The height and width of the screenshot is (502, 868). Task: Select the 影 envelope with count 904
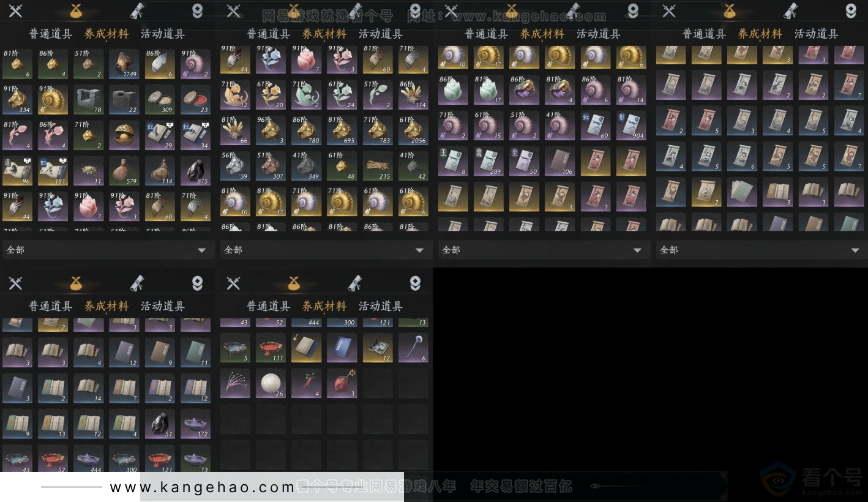tap(631, 125)
